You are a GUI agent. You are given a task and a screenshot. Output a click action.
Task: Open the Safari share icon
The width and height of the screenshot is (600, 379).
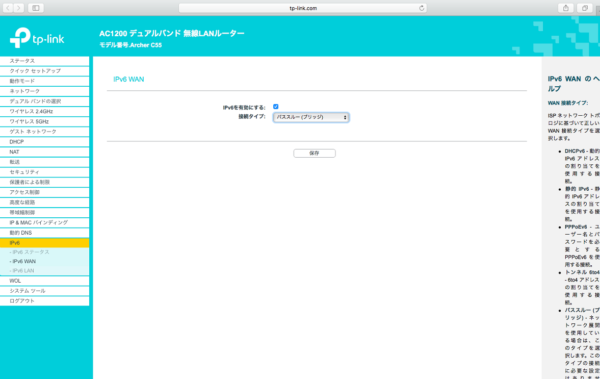pos(566,8)
